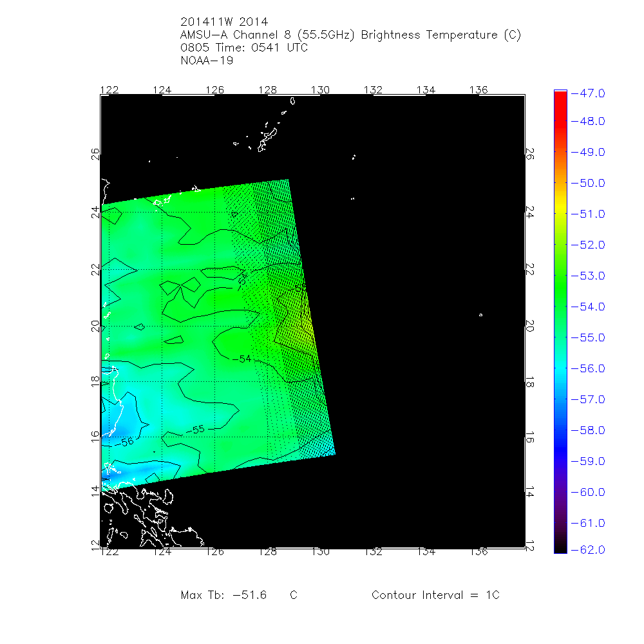644x644 pixels.
Task: Click the 26 latitude label on left axis
Action: 95,155
